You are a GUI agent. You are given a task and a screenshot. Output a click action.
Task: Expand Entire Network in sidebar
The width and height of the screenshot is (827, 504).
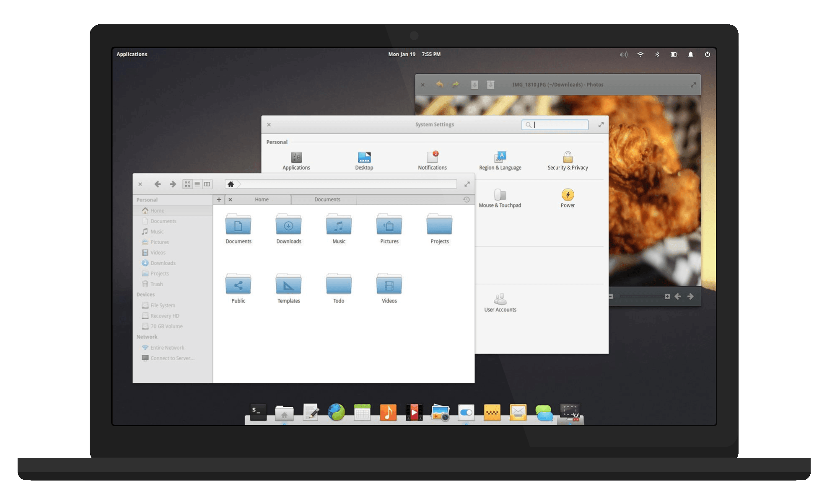point(140,348)
